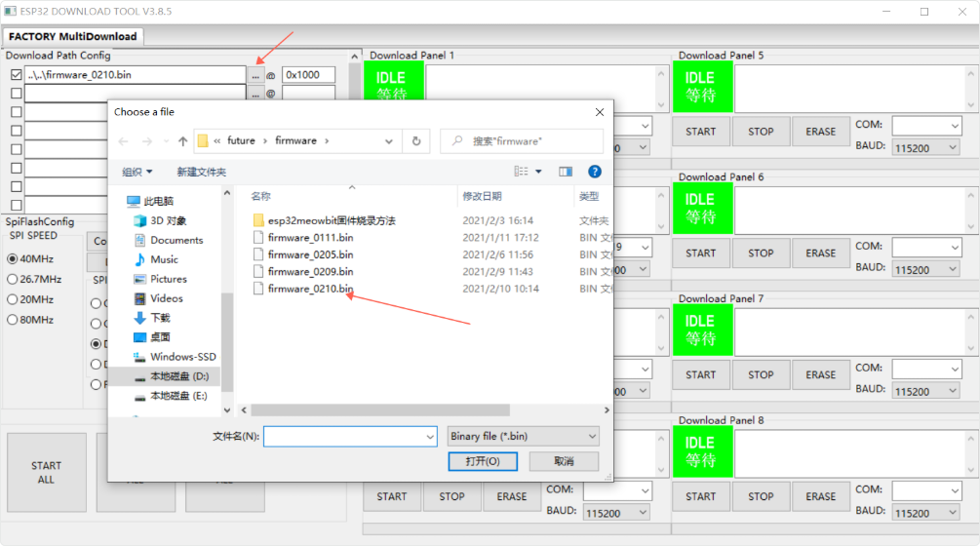
Task: Expand the 文件名 combo box list
Action: click(430, 436)
